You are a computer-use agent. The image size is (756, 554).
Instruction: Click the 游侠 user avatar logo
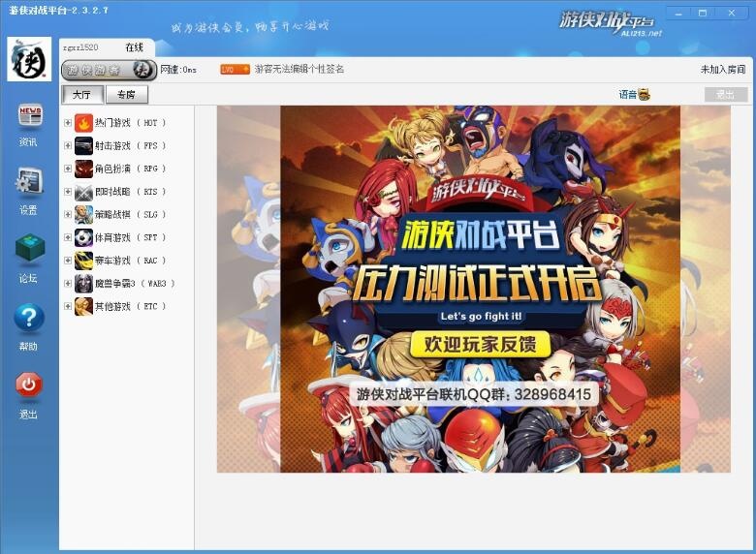tap(29, 59)
